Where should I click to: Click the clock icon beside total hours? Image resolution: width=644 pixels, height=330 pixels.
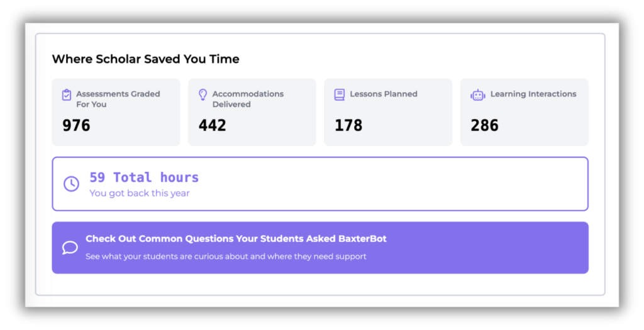tap(72, 184)
